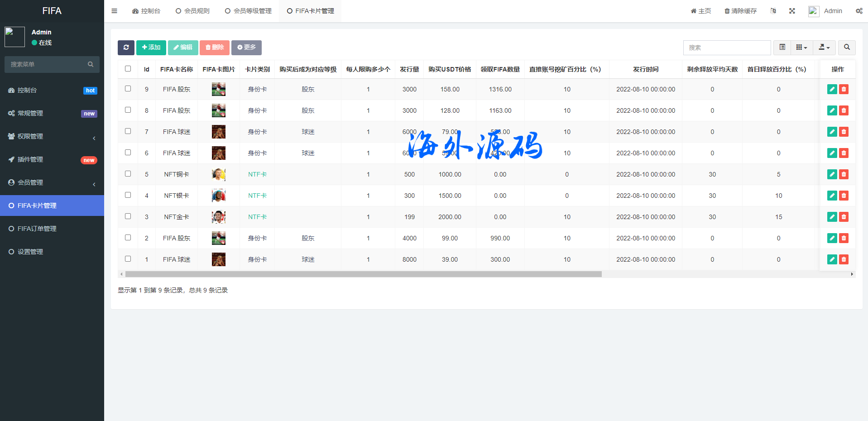Viewport: 868px width, 421px height.
Task: Open the export data dropdown
Action: 824,48
